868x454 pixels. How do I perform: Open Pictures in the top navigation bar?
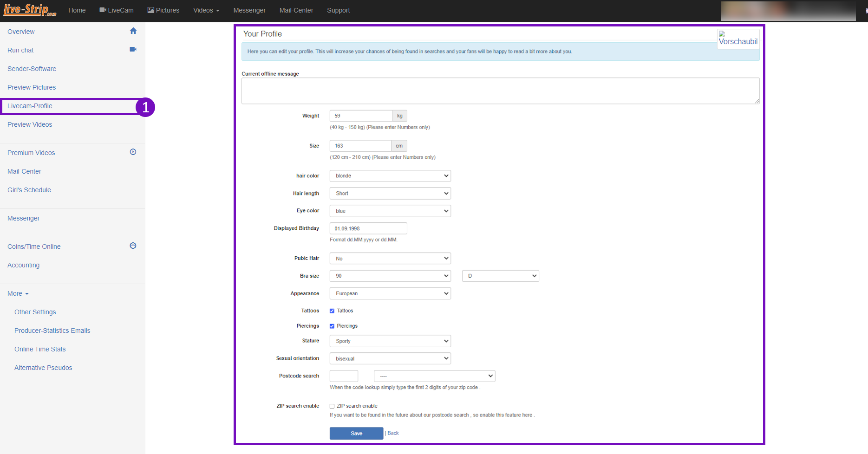[x=163, y=10]
